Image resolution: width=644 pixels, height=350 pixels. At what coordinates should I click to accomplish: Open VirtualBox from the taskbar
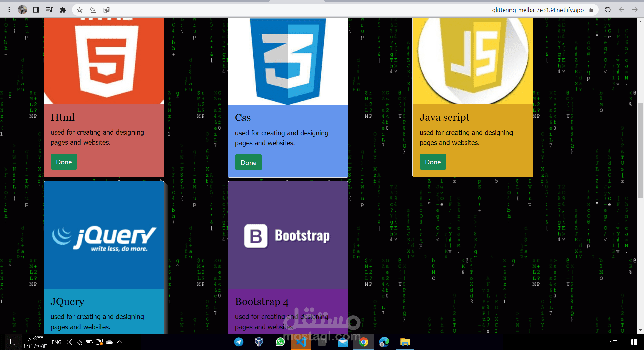(259, 342)
